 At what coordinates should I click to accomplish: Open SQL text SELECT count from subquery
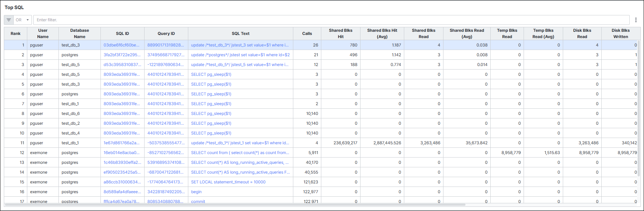pyautogui.click(x=240, y=153)
